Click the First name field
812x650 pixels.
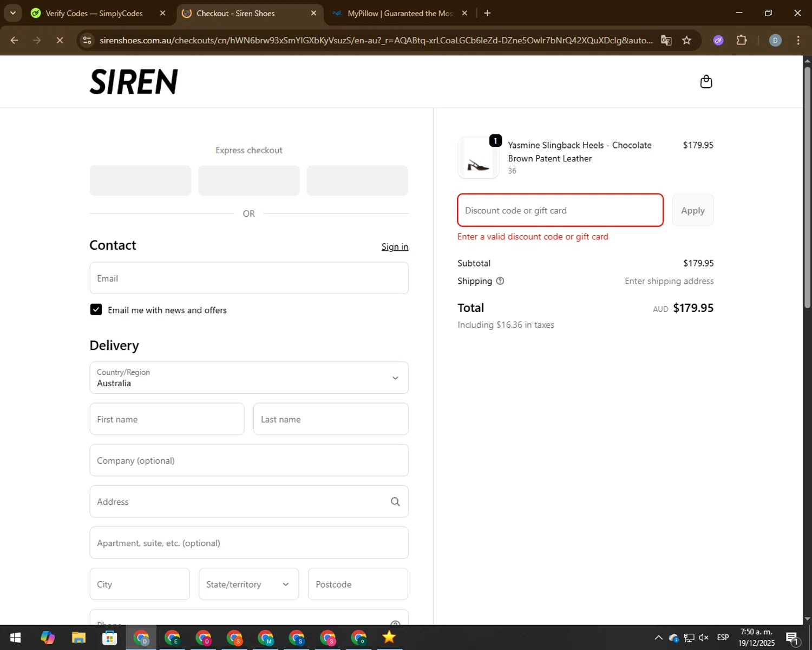coord(167,419)
